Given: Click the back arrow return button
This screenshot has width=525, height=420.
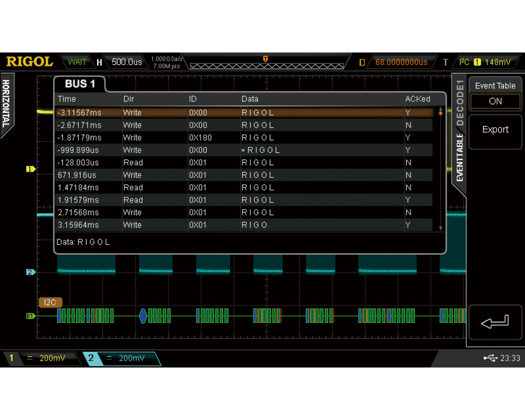Looking at the screenshot, I should [x=495, y=322].
